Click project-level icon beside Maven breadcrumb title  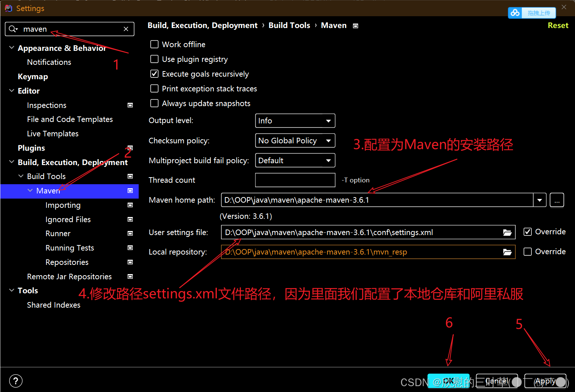(x=356, y=26)
